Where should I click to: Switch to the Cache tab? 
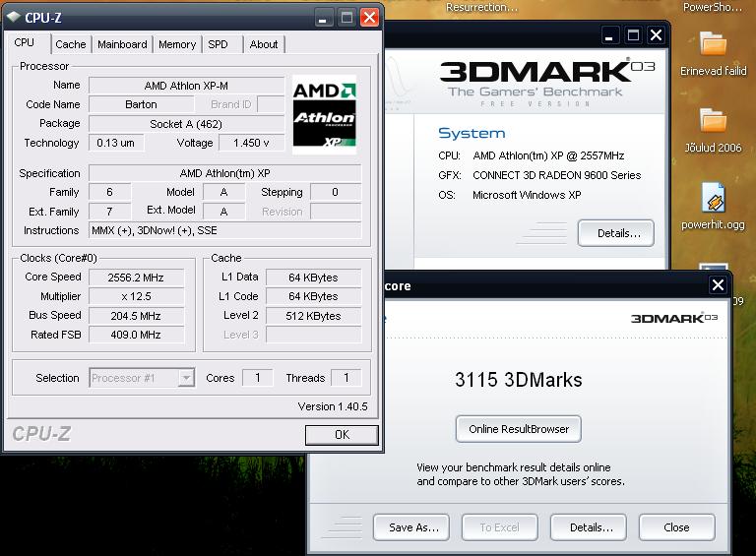pyautogui.click(x=71, y=44)
